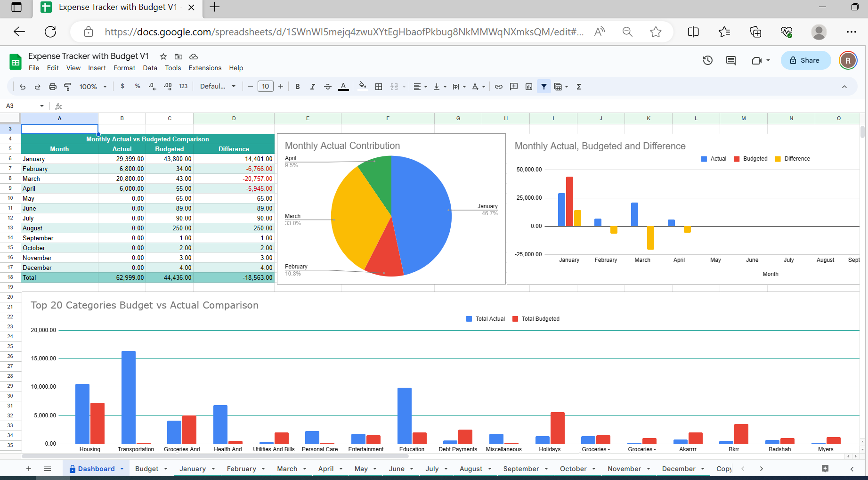Collapse the toolbar with the chevron

coord(844,86)
